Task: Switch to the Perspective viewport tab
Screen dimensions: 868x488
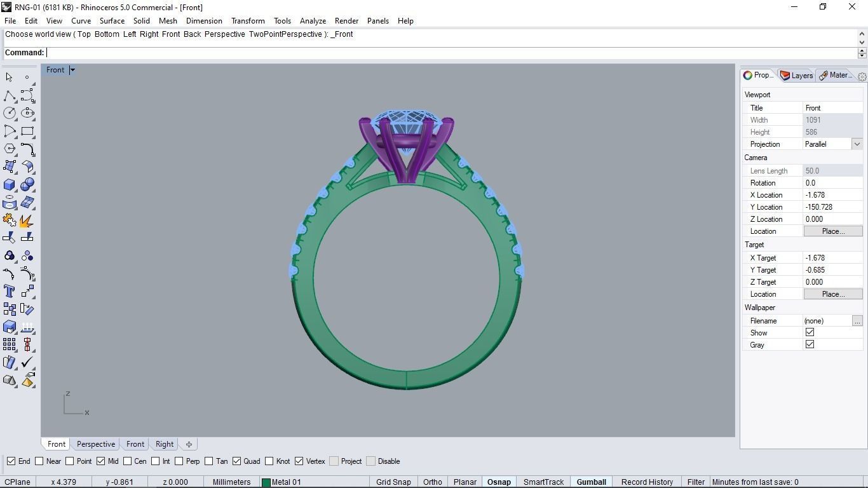Action: click(96, 444)
